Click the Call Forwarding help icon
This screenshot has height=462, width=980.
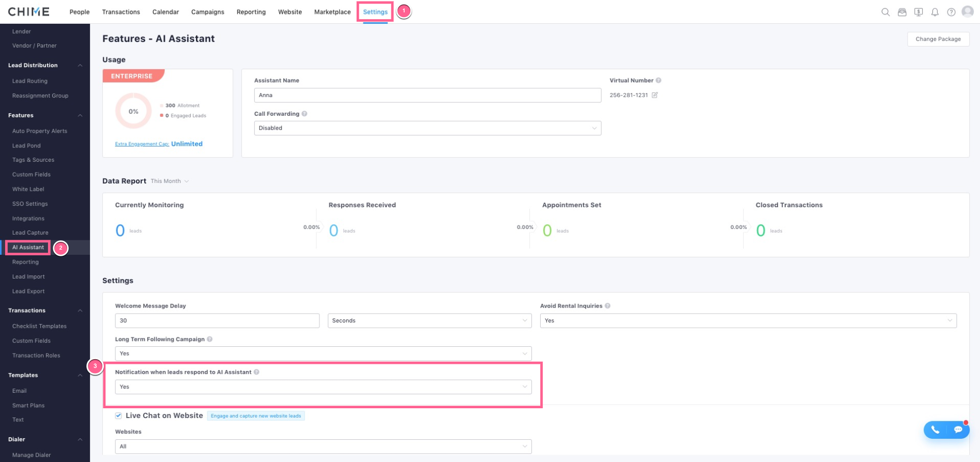click(x=304, y=114)
